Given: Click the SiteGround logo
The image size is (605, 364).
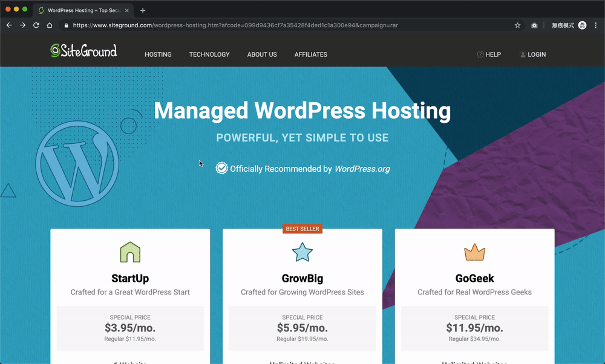Looking at the screenshot, I should pos(83,51).
